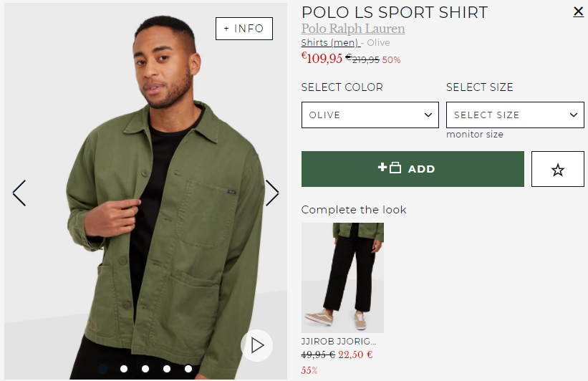Play the product video
Viewport: 588px width, 381px height.
[256, 346]
